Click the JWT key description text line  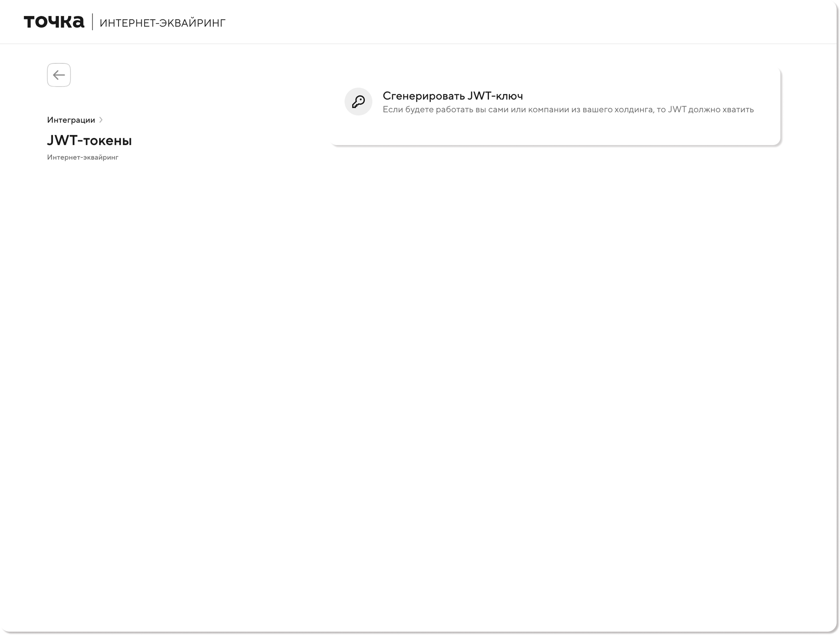click(568, 110)
